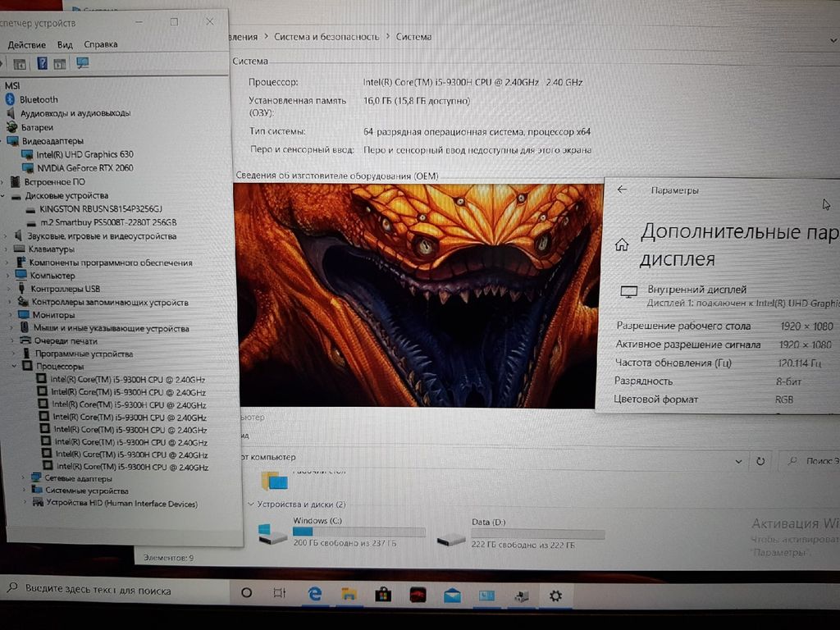The height and width of the screenshot is (630, 840).
Task: Click the KINGSTON RBUSNS8154P3256GJ disk icon
Action: point(30,209)
